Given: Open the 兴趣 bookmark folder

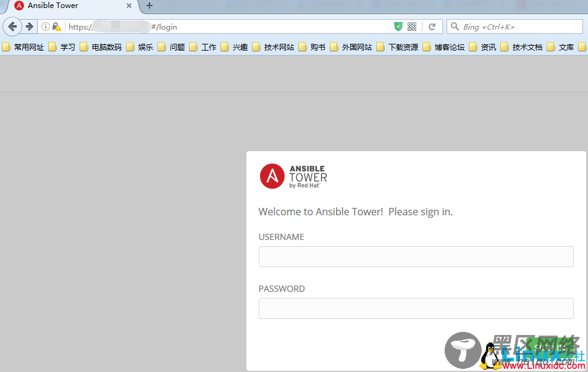Looking at the screenshot, I should click(x=235, y=47).
